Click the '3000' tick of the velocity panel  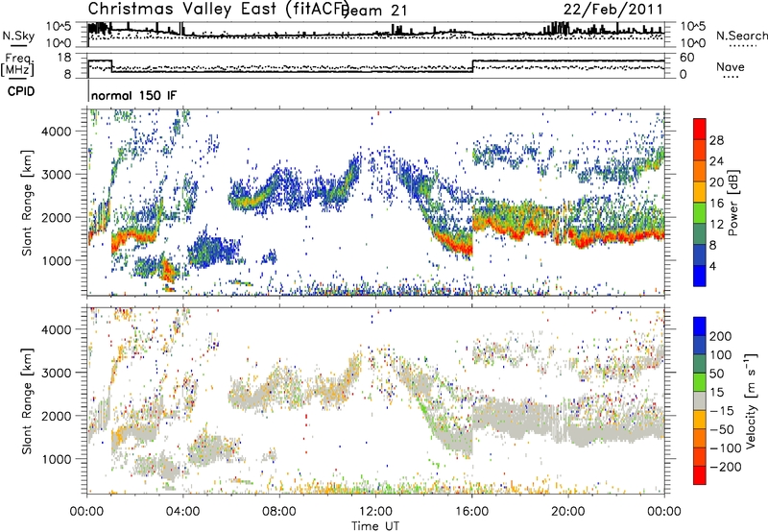tap(56, 373)
